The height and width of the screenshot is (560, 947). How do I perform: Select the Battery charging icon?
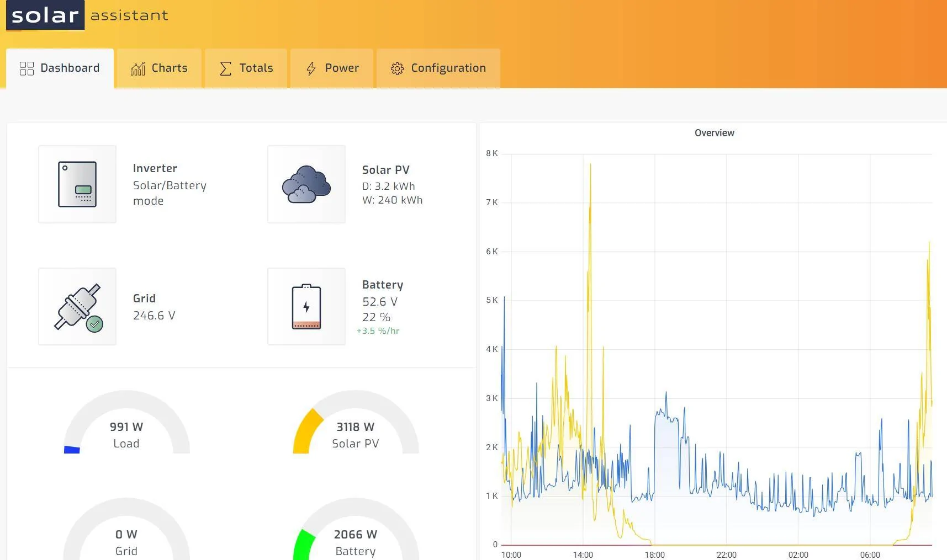pyautogui.click(x=306, y=307)
